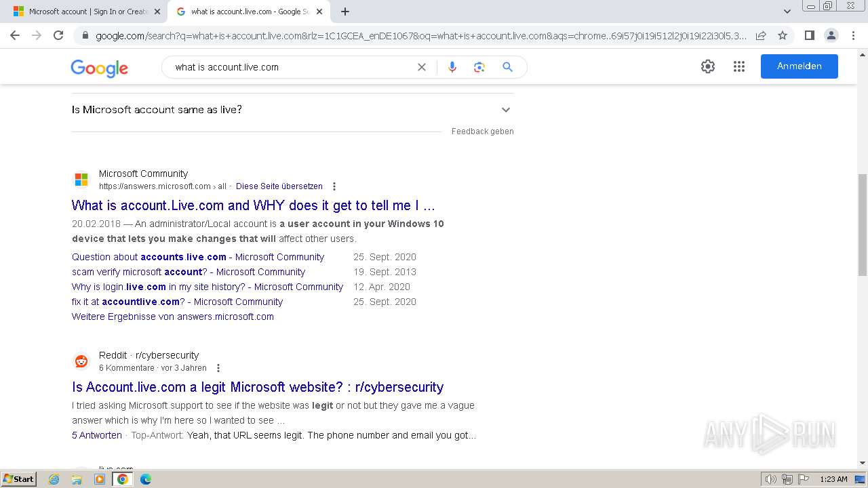This screenshot has height=488, width=868.
Task: Click the scrollbar up arrow
Action: coord(862,54)
